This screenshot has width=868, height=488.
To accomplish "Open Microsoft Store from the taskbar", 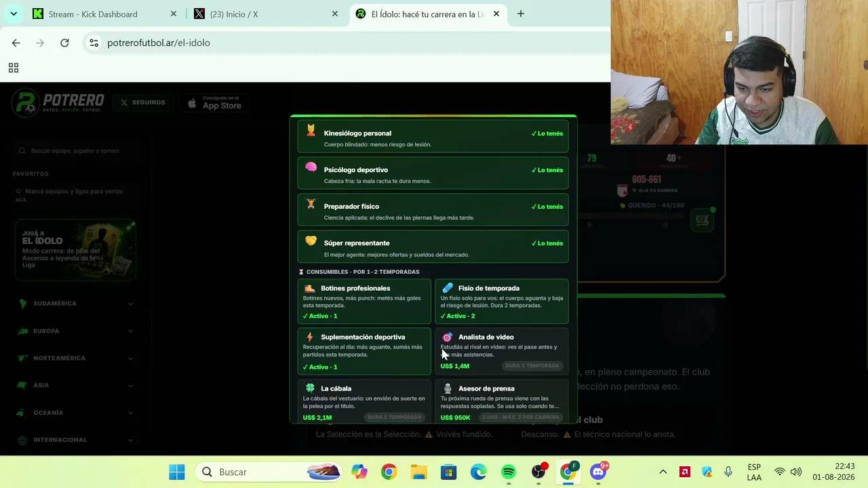I will [448, 472].
